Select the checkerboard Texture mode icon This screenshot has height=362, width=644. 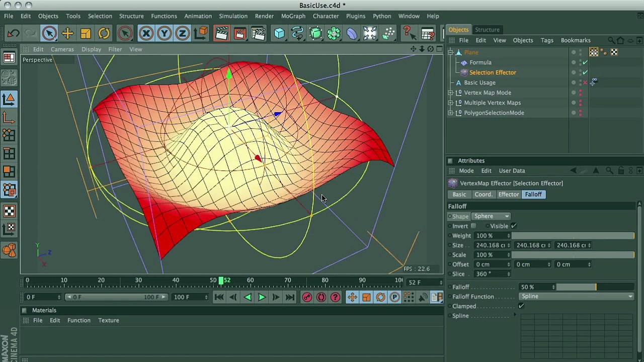pos(9,211)
